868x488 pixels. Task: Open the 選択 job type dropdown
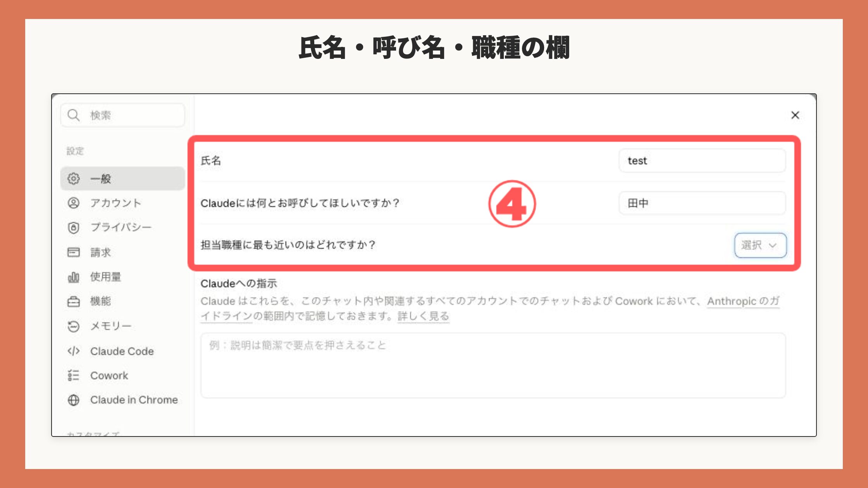760,245
